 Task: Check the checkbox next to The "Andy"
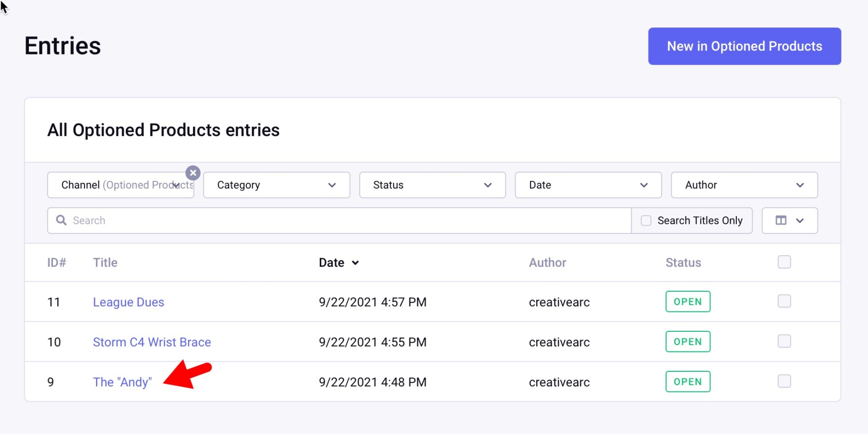[784, 381]
